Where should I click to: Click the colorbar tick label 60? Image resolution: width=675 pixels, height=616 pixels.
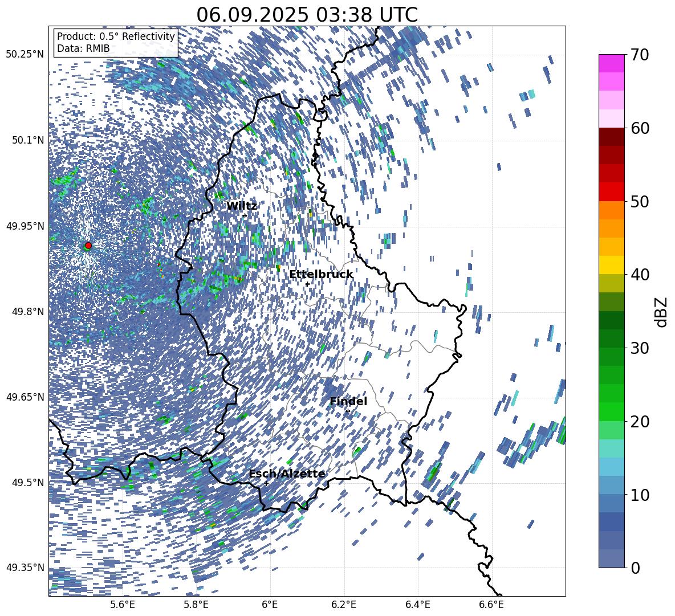640,128
